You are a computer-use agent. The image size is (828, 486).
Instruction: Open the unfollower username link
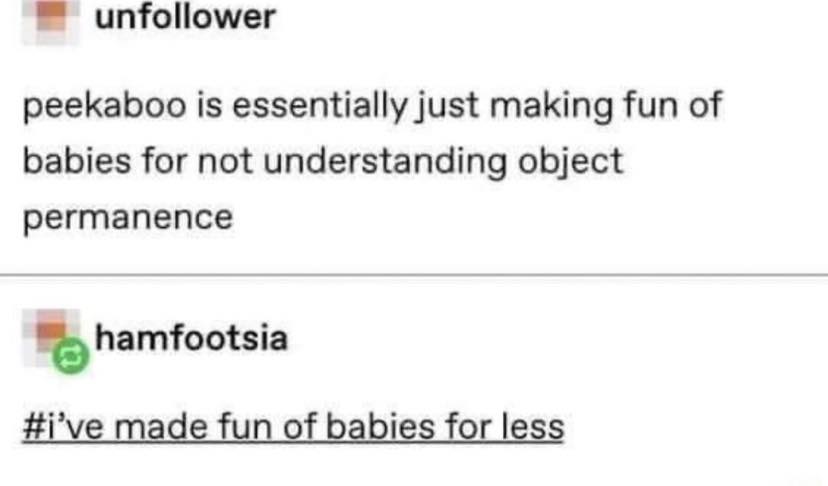185,17
